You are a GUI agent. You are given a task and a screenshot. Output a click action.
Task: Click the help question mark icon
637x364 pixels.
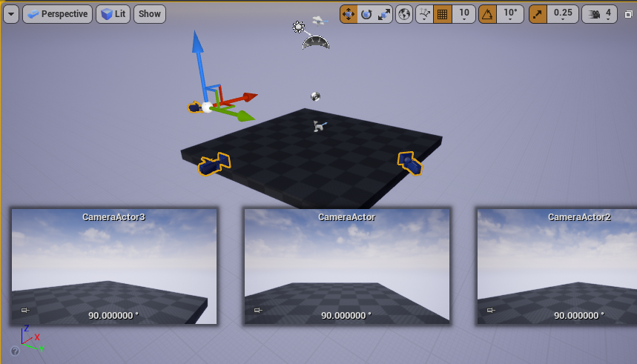coord(15,351)
